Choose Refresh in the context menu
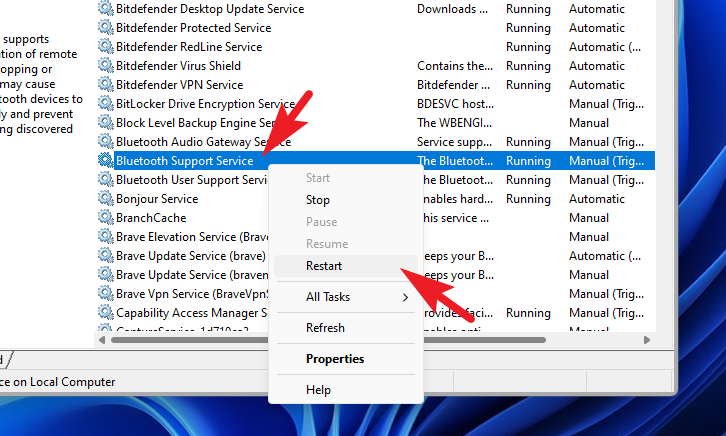This screenshot has height=436, width=726. click(x=346, y=328)
